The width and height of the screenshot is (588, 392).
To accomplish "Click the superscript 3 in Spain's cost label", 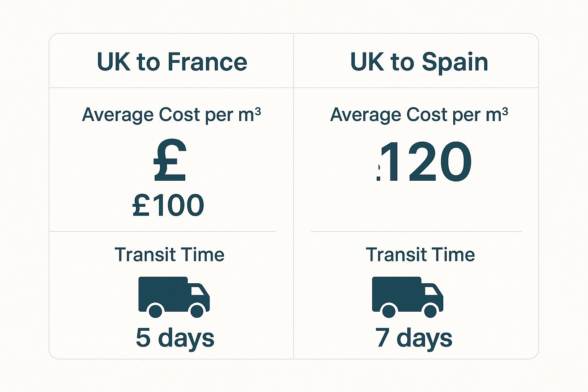I will 505,111.
